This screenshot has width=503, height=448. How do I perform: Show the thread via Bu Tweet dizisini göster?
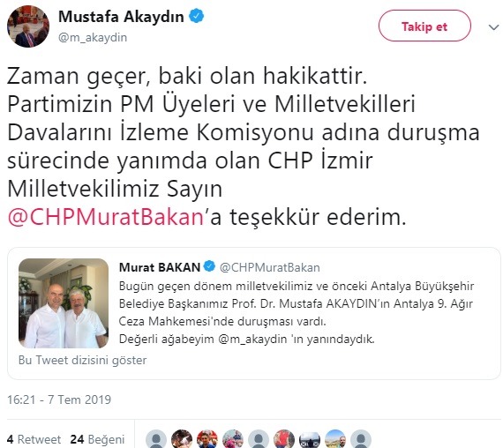point(82,360)
